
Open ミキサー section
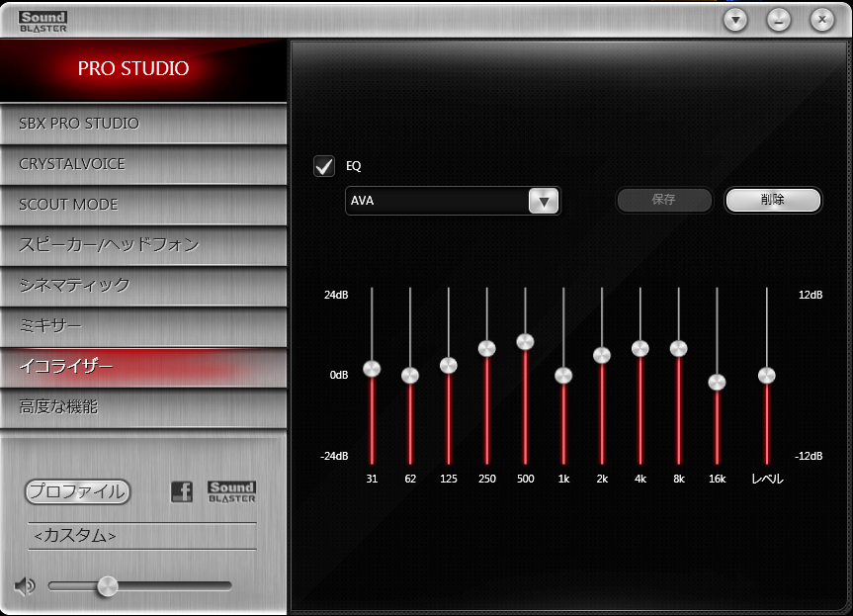143,325
